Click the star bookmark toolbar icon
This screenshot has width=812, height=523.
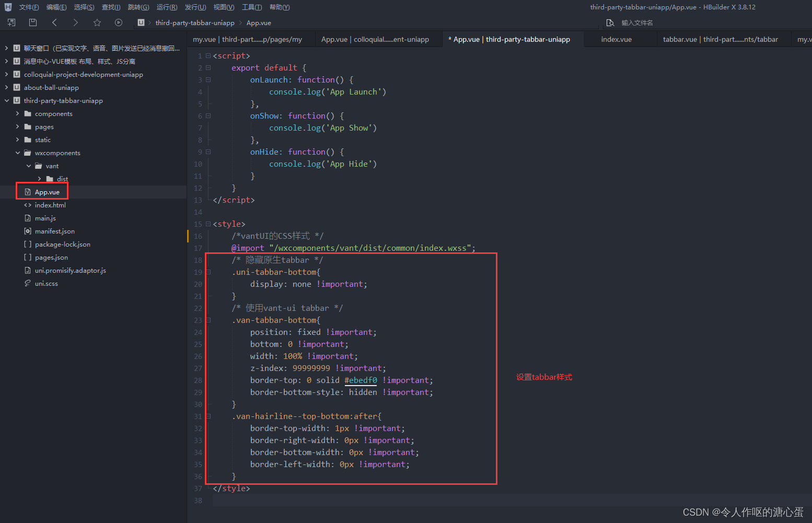click(x=97, y=22)
